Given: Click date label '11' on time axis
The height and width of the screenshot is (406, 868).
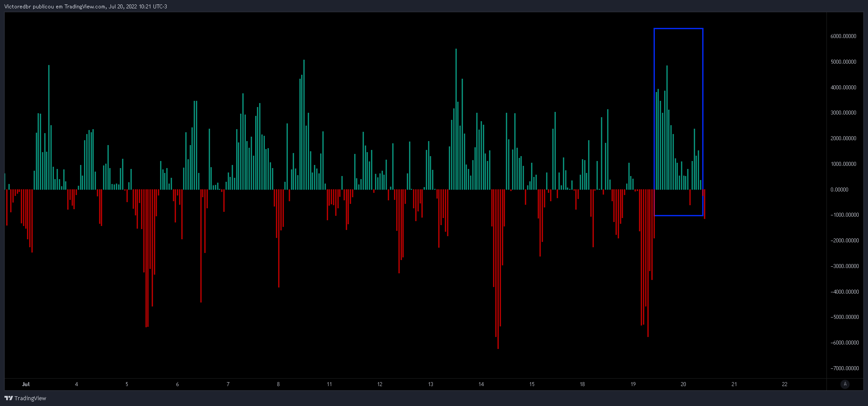Looking at the screenshot, I should [329, 384].
